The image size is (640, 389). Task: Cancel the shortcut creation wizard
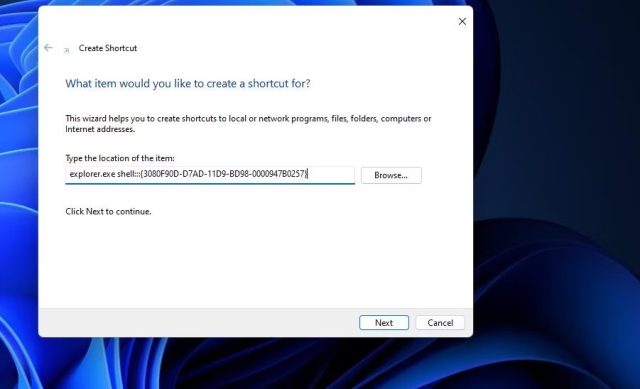pyautogui.click(x=440, y=322)
